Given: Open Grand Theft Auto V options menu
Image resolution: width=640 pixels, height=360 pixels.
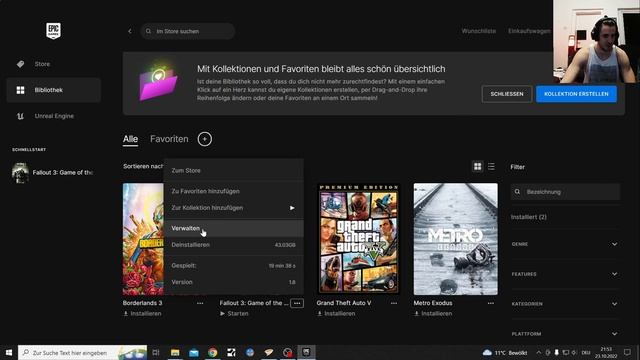Looking at the screenshot, I should point(394,303).
